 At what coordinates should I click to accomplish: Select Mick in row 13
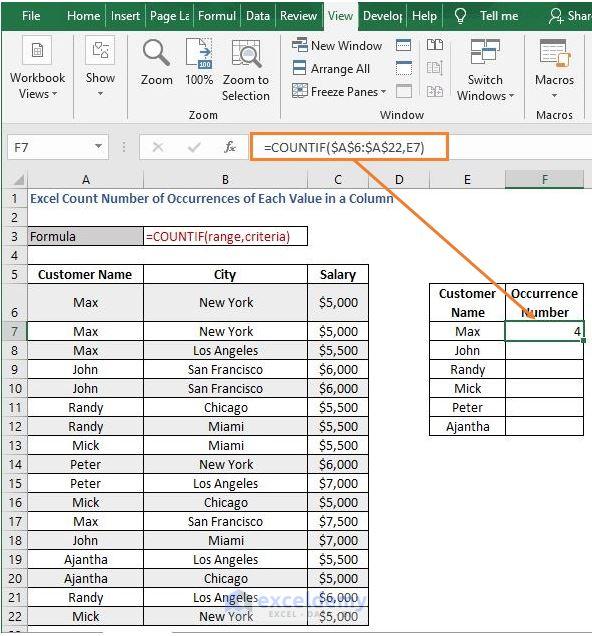point(86,446)
